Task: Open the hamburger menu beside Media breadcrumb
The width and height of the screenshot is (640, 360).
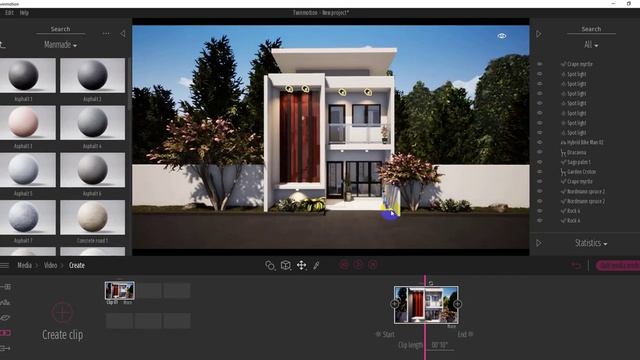Action: pyautogui.click(x=4, y=265)
